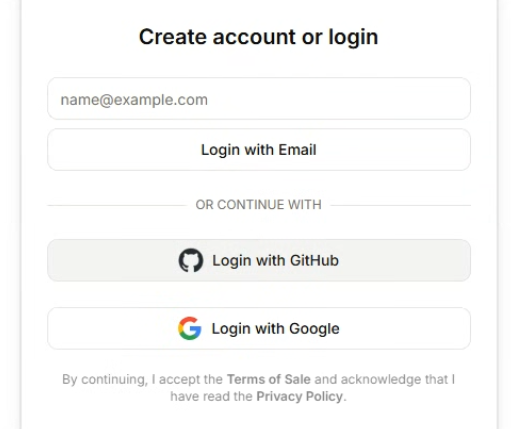
Task: Click the name@example.com placeholder text
Action: coord(134,100)
